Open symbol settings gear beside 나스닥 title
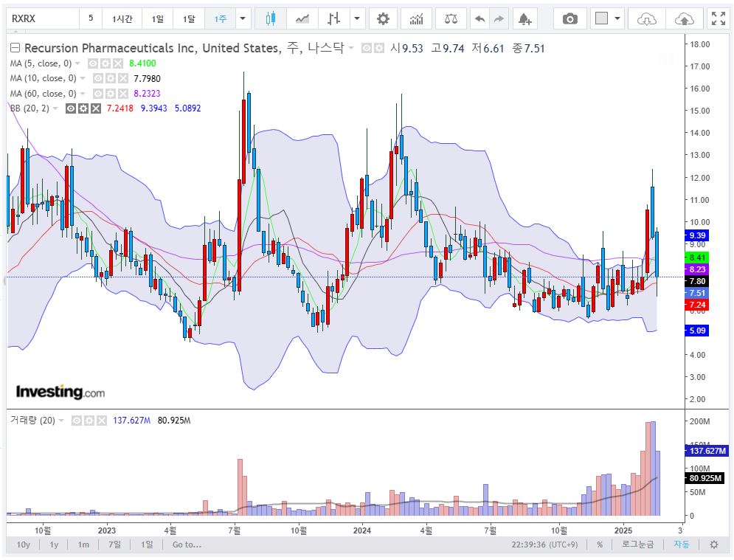734x560 pixels. pos(378,48)
